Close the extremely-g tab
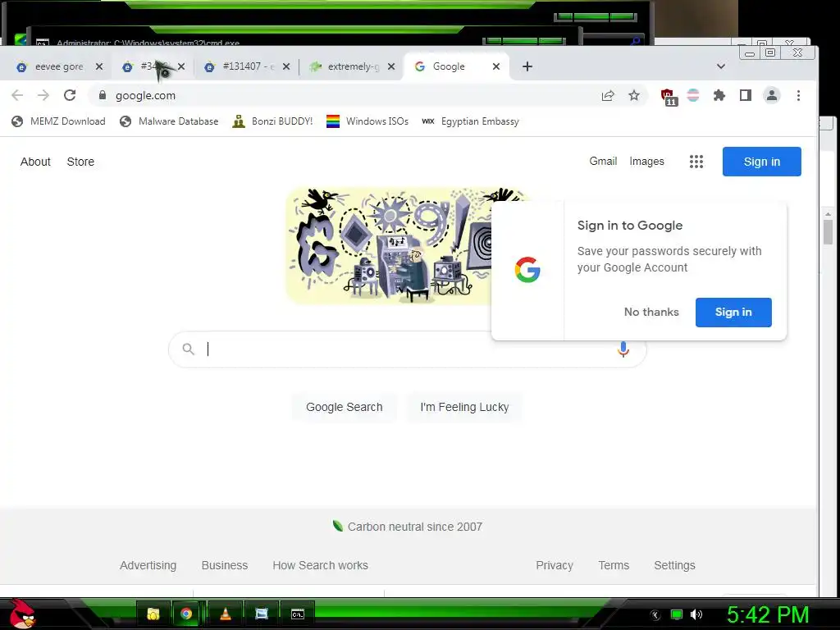 (x=391, y=66)
